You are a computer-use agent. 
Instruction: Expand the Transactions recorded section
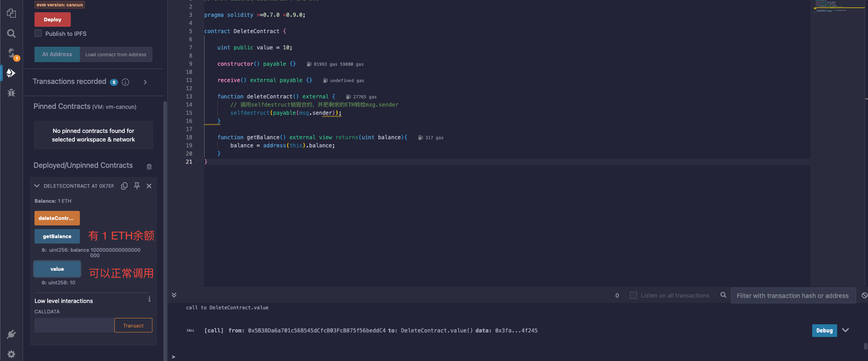(145, 82)
